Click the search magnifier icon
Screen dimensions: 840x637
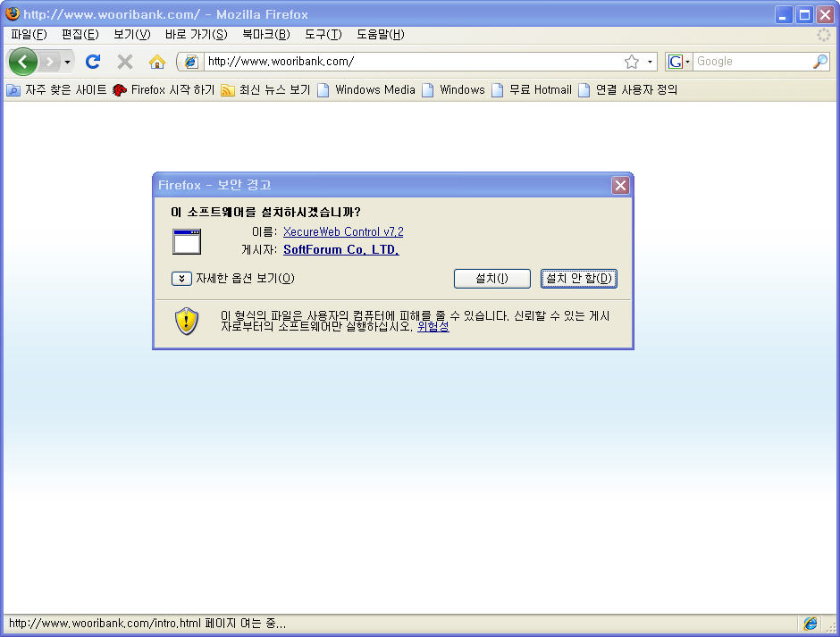pos(820,62)
